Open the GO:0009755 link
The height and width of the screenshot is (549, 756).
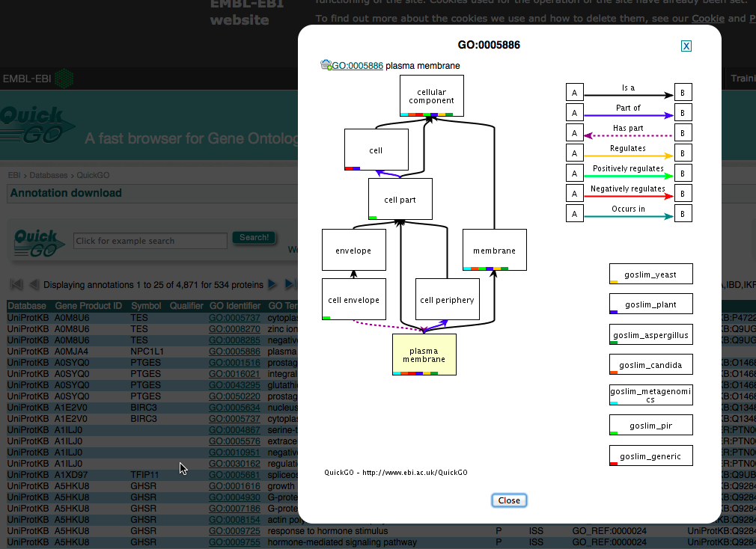pos(234,542)
